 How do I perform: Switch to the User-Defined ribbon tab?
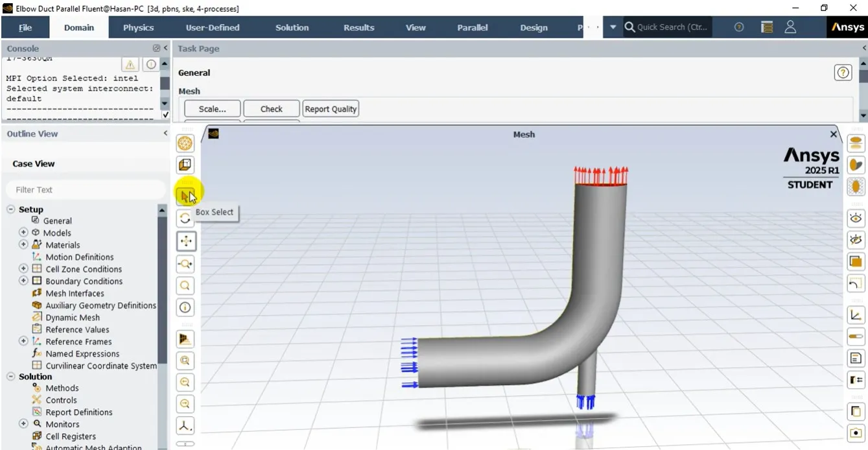[x=213, y=27]
